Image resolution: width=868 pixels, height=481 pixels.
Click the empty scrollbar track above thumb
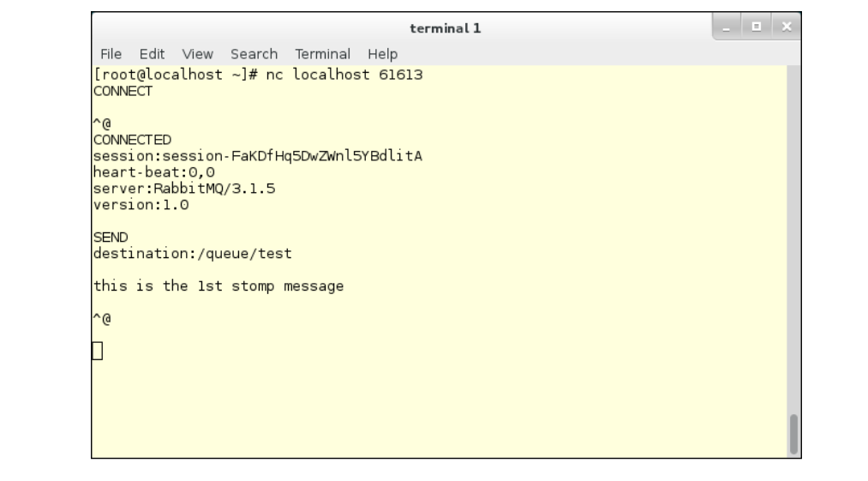click(793, 239)
